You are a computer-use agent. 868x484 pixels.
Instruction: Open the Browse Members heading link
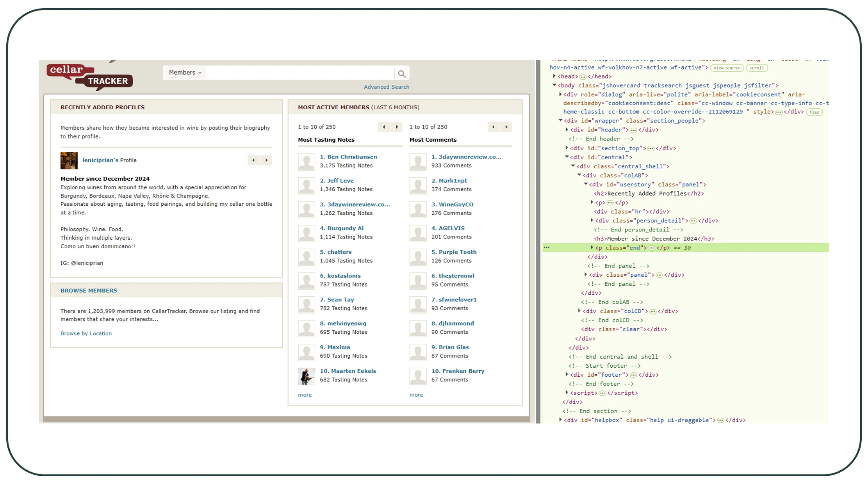[89, 291]
